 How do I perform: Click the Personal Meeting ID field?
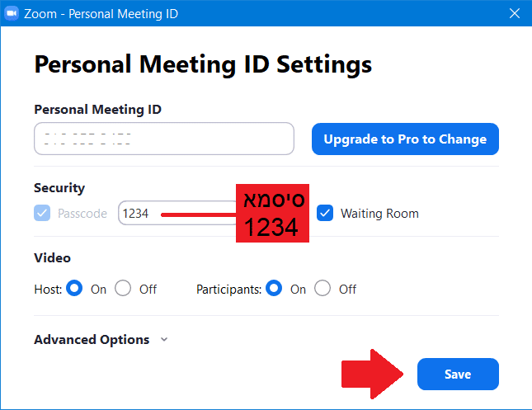pos(164,139)
